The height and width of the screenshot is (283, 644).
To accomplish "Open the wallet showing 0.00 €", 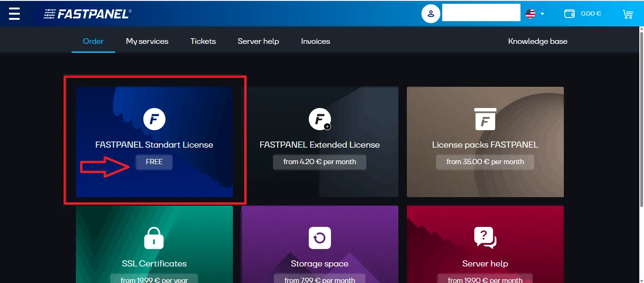I will (x=582, y=13).
